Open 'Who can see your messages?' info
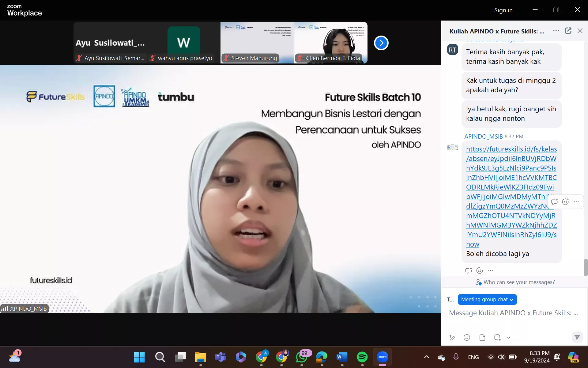 coord(515,282)
